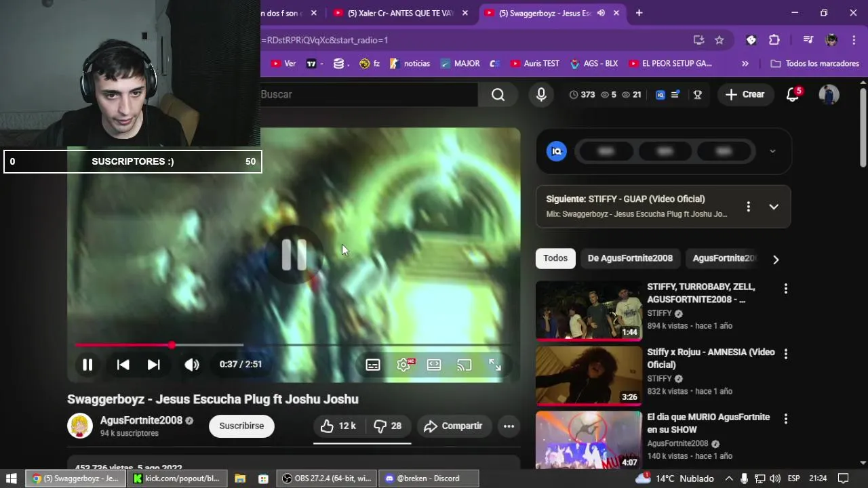
Task: Mute the video volume speaker icon
Action: pyautogui.click(x=192, y=365)
